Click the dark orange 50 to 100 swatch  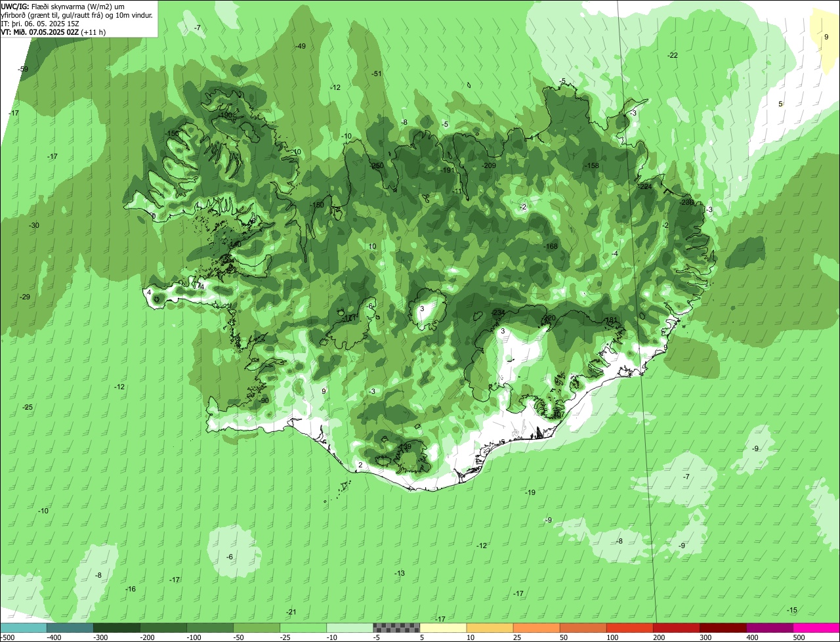583,628
